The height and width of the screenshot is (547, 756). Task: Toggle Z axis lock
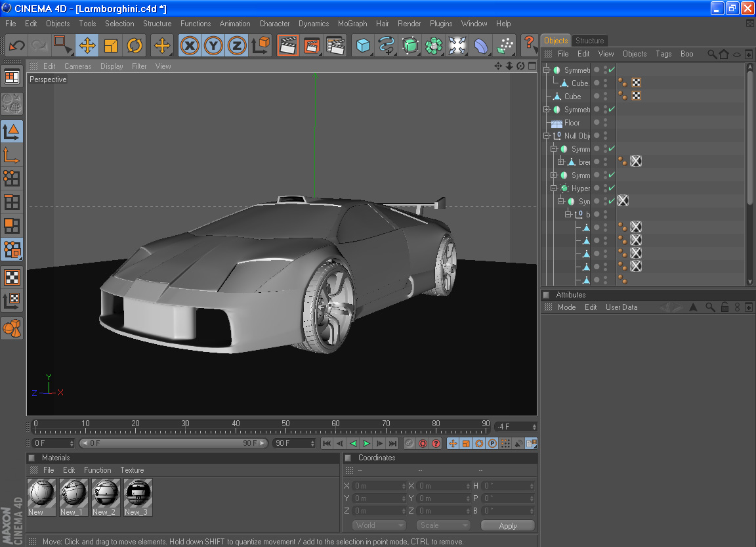click(236, 46)
